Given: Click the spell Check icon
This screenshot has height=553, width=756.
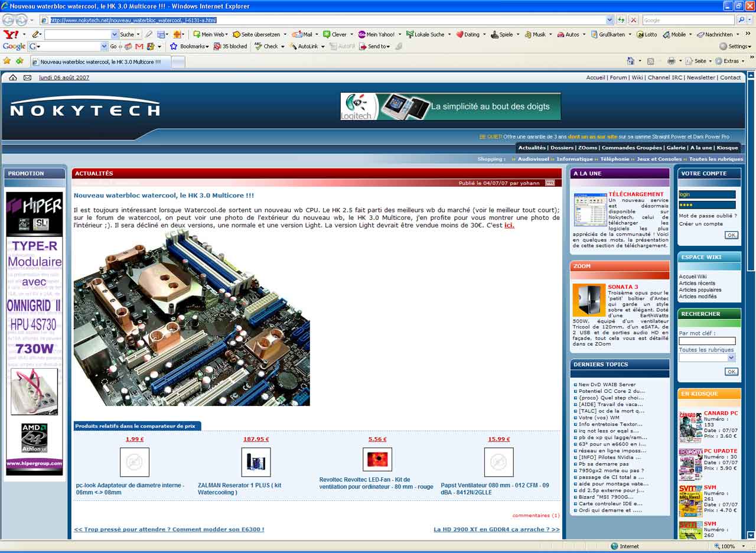Looking at the screenshot, I should click(258, 46).
